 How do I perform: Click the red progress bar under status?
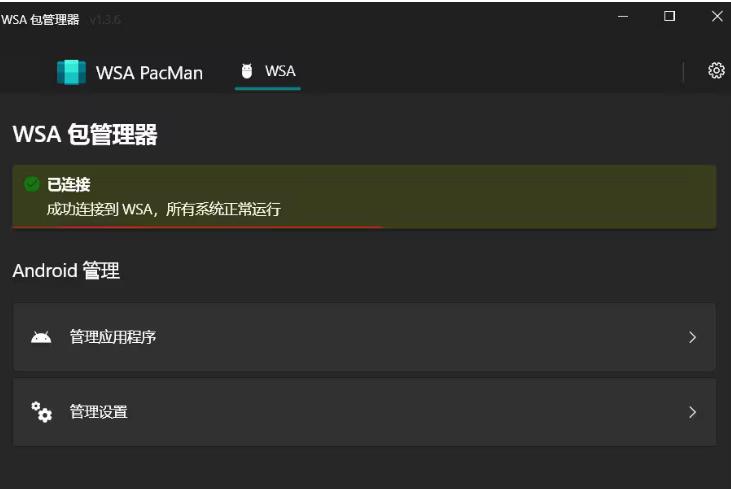(x=198, y=227)
